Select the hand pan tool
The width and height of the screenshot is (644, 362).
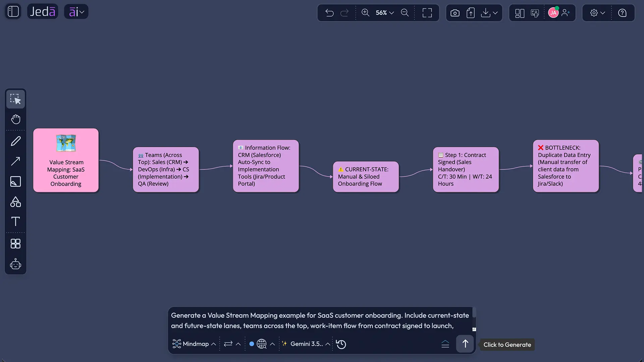point(15,119)
